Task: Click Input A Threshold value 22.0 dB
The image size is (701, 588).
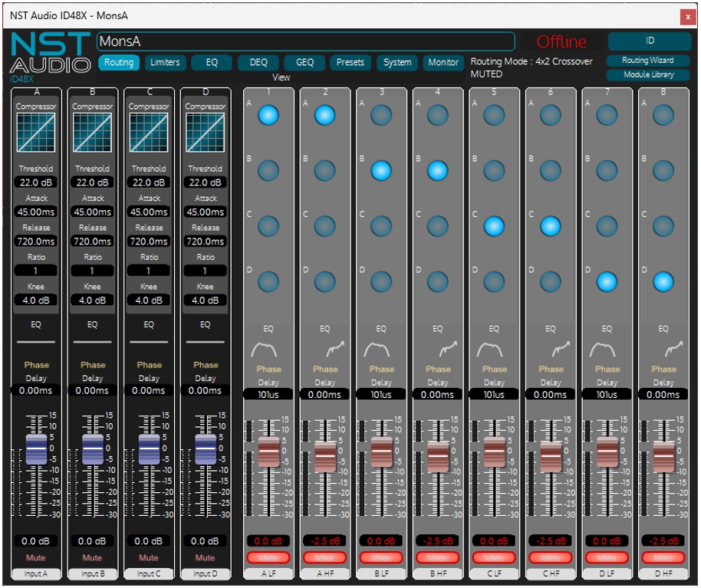Action: click(x=36, y=182)
